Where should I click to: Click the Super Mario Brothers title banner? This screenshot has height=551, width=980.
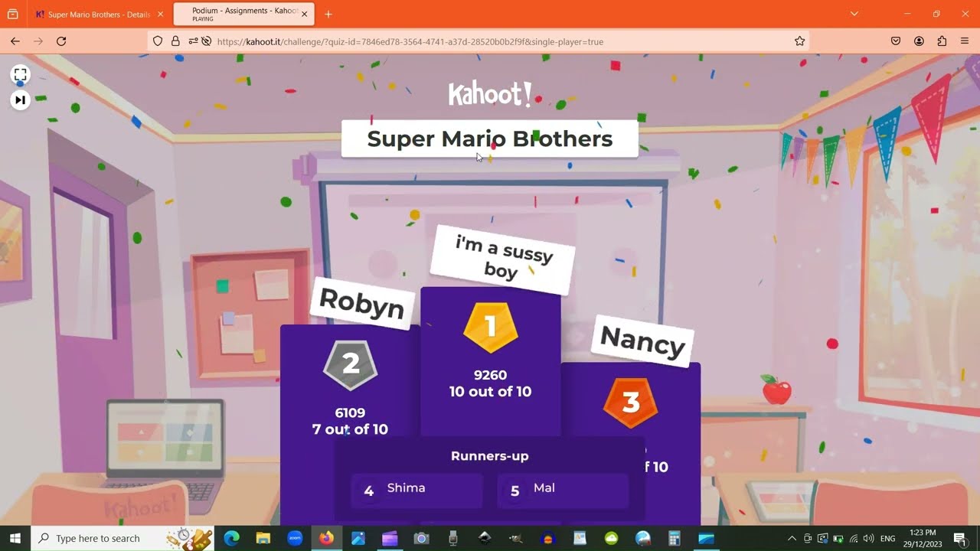pyautogui.click(x=490, y=139)
